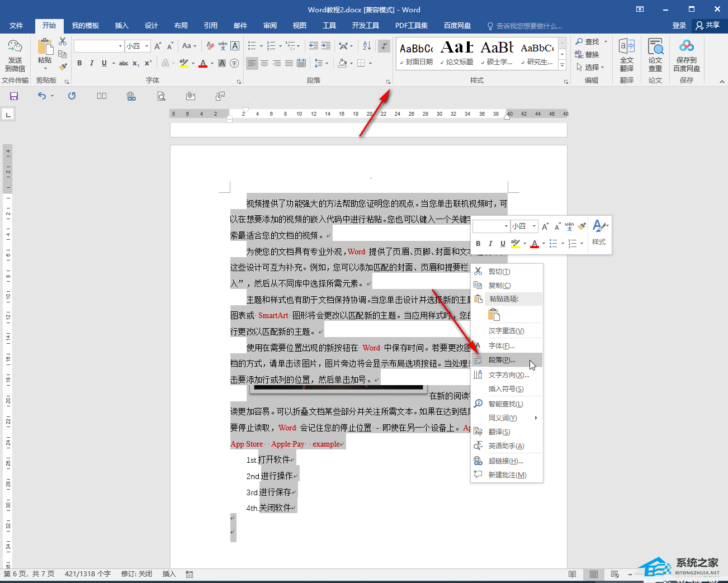Image resolution: width=728 pixels, height=583 pixels.
Task: Click the Save icon on the quick access toolbar
Action: tap(14, 96)
